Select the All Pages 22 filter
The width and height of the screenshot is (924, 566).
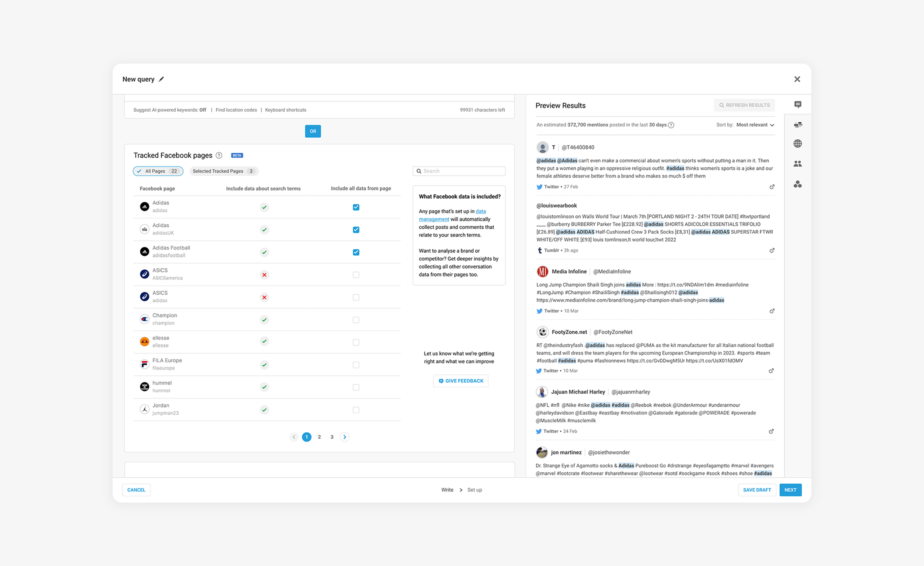coord(158,171)
